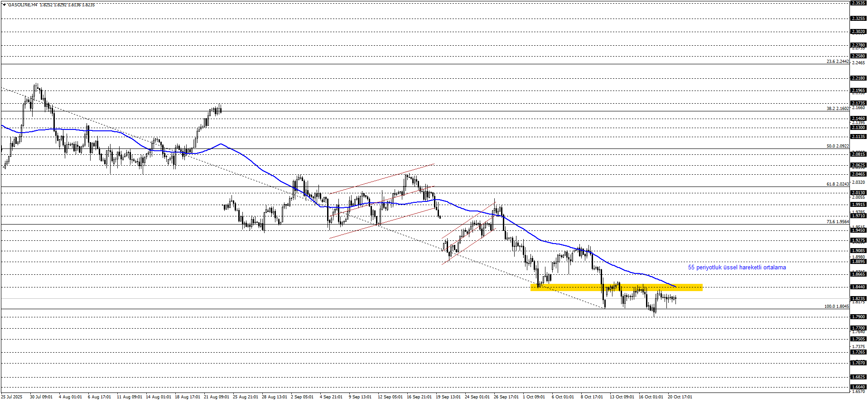The image size is (868, 402).
Task: Click the 2.3535 price label on axis
Action: click(x=858, y=3)
